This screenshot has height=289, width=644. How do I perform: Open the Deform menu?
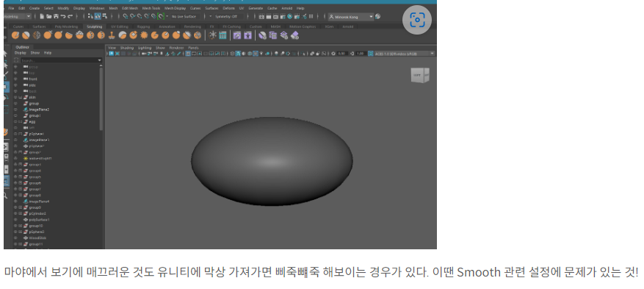coord(229,8)
